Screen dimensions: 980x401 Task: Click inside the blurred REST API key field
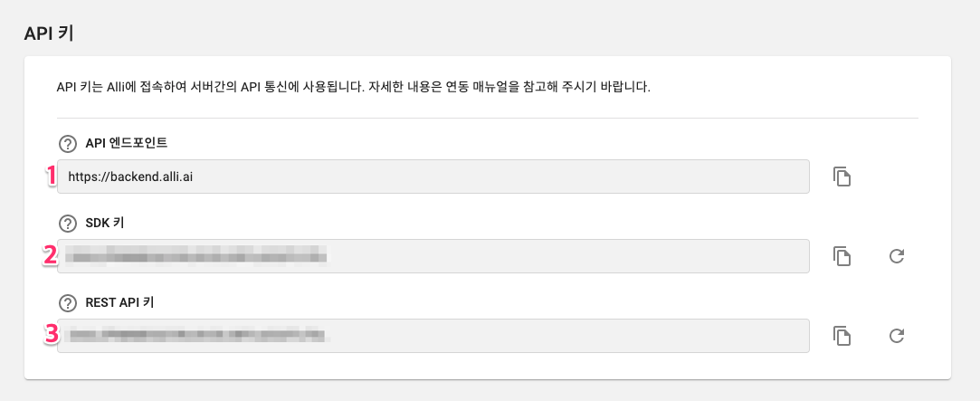pyautogui.click(x=433, y=336)
